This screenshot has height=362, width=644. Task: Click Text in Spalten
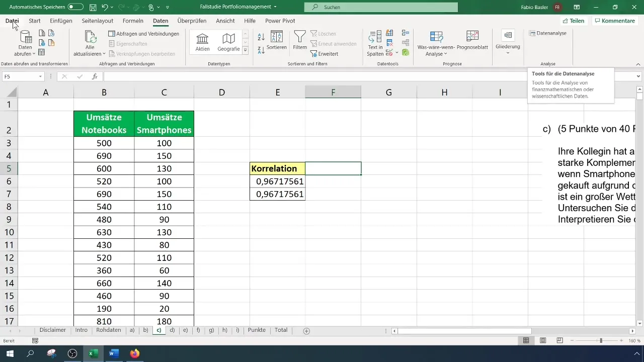pyautogui.click(x=375, y=43)
